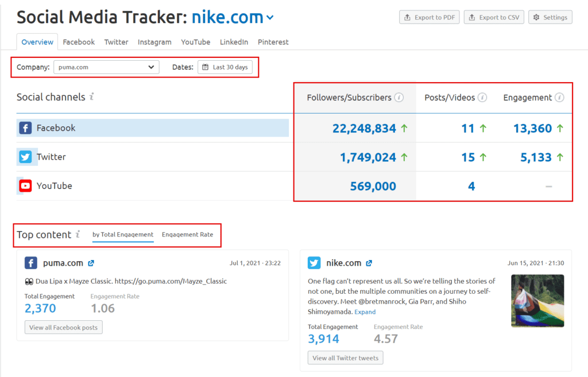This screenshot has width=588, height=377.
Task: Click info icon next to Posts/Videos
Action: click(482, 98)
